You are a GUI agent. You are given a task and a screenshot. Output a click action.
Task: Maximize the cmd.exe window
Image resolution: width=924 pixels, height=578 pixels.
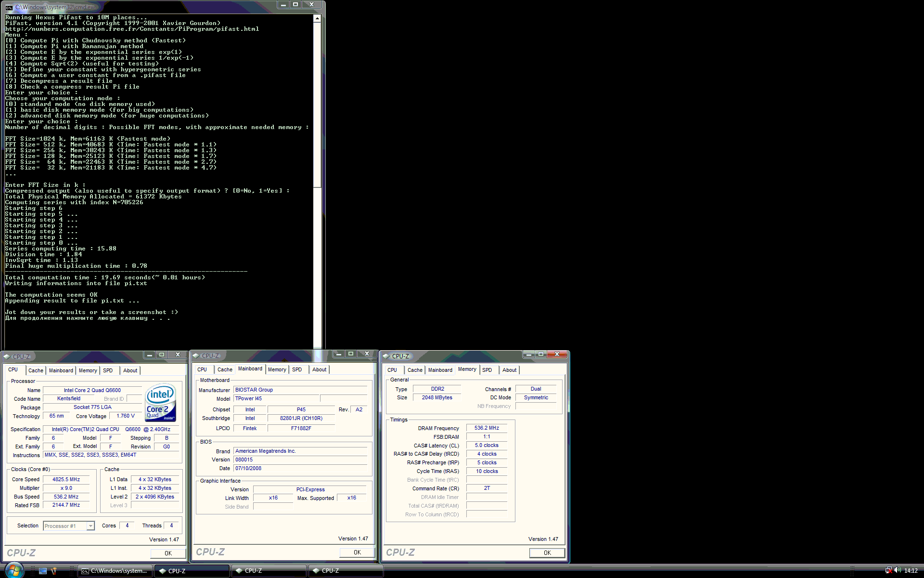click(x=295, y=5)
